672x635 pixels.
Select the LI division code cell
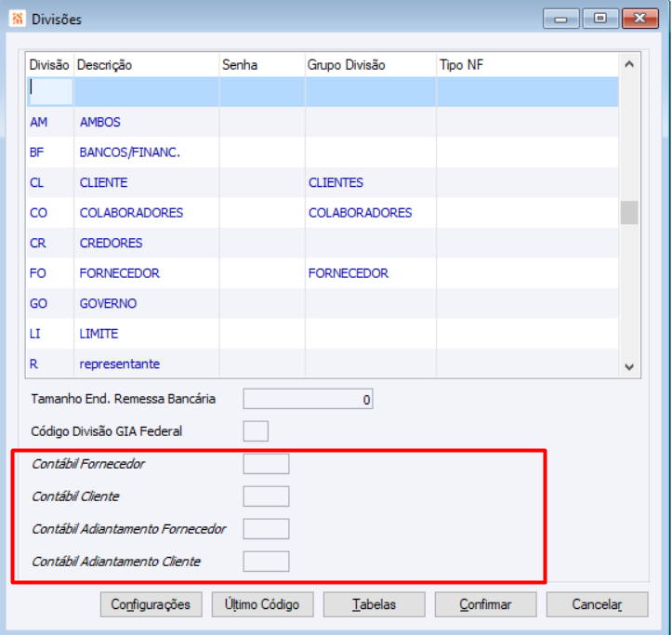[x=50, y=334]
